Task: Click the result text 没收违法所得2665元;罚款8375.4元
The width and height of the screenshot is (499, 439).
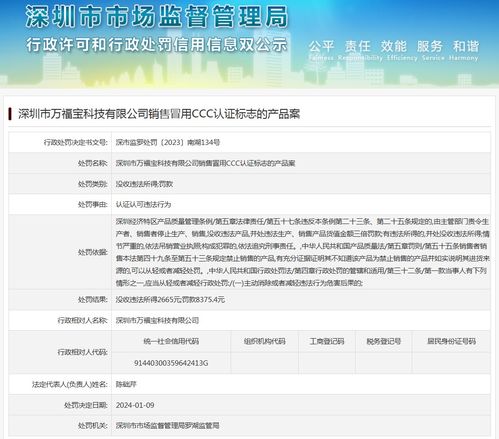Action: [x=170, y=300]
